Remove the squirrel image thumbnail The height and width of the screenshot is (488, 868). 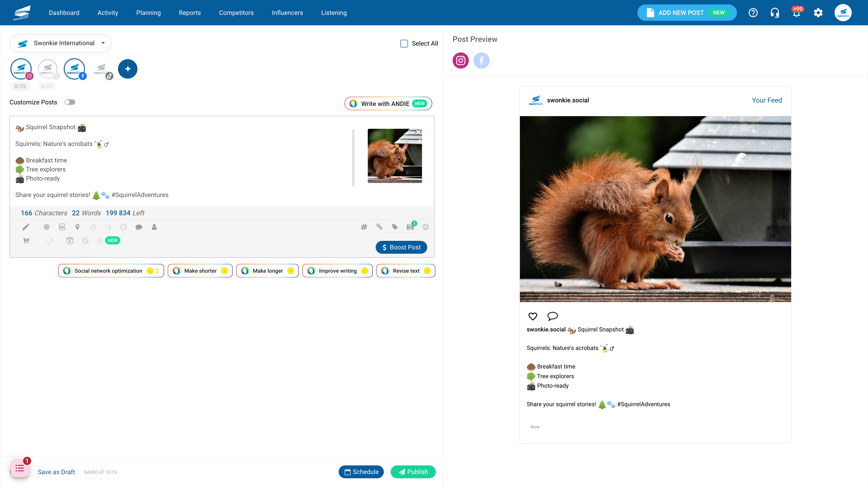coord(418,132)
